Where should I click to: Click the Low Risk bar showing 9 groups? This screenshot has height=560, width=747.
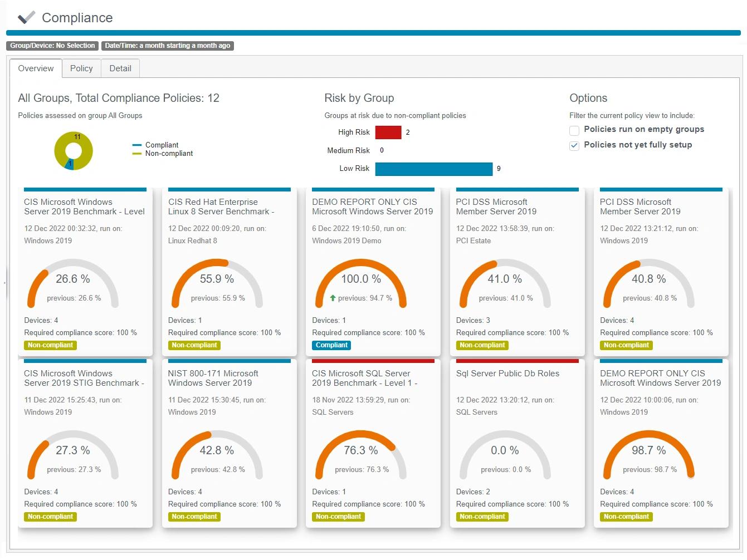(434, 169)
